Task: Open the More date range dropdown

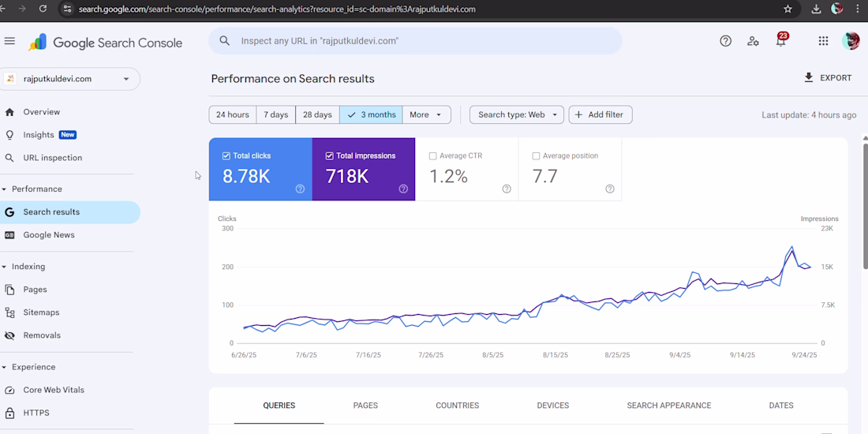Action: tap(426, 114)
